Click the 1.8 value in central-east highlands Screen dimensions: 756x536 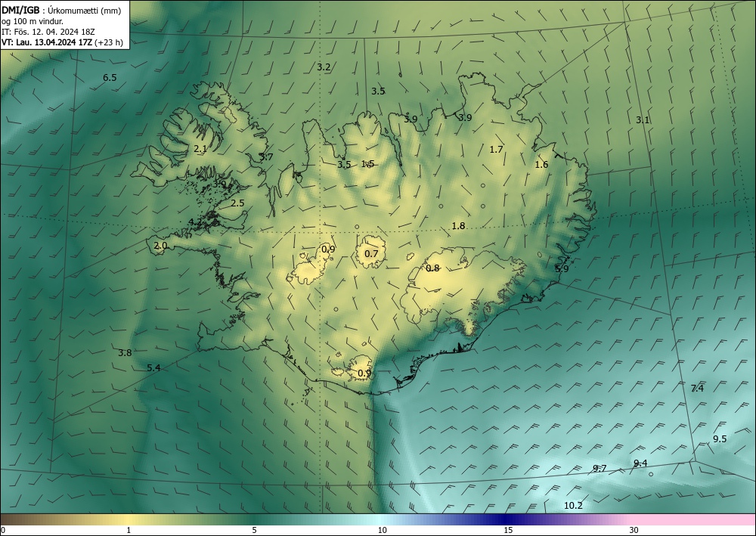[x=458, y=225]
